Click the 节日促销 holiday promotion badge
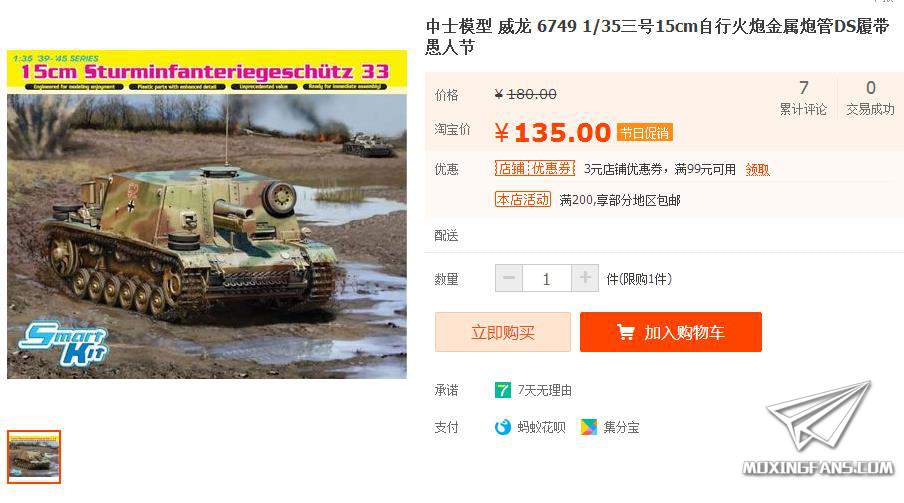Viewport: 904px width, 503px height. 645,133
